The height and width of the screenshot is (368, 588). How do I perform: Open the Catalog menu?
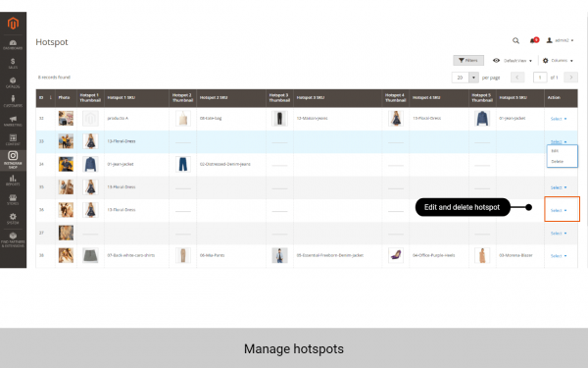pos(13,82)
